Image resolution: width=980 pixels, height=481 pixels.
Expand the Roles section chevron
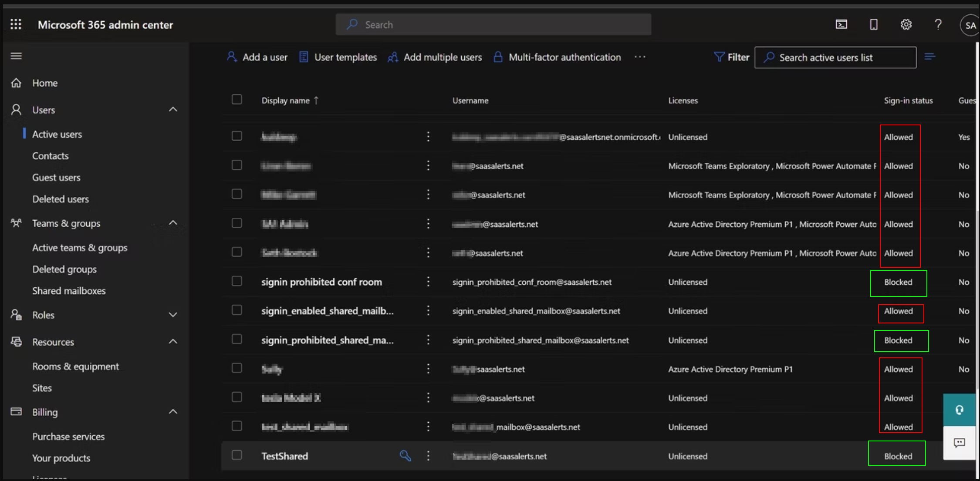click(x=173, y=315)
